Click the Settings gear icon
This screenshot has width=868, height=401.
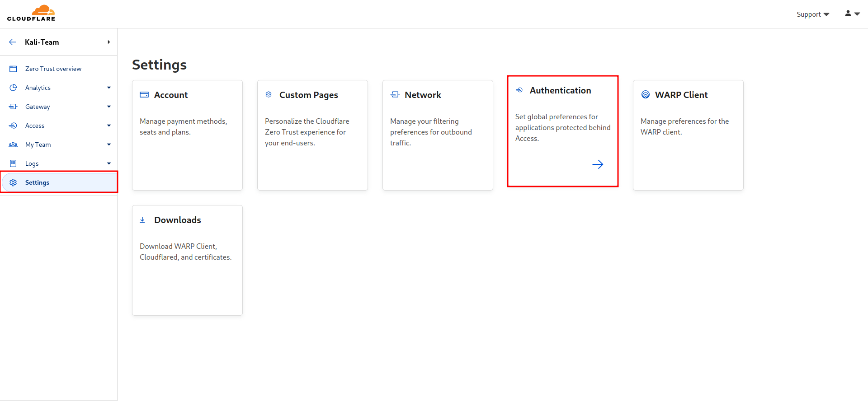click(13, 182)
